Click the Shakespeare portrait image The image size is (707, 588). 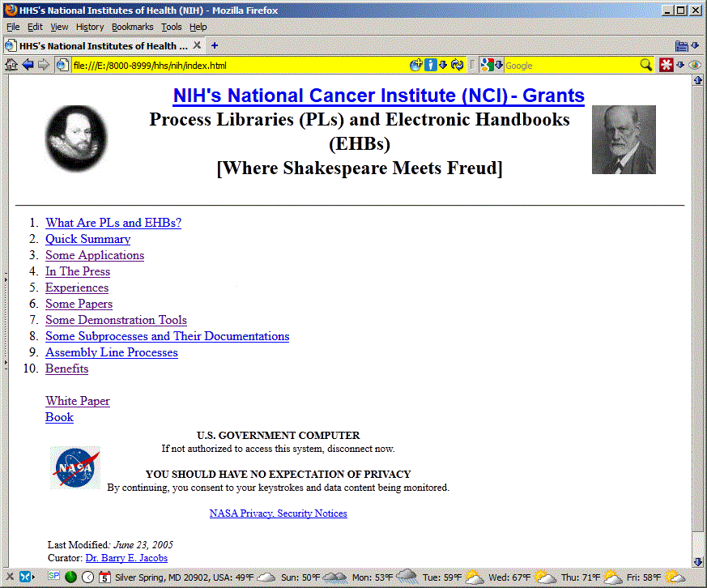pos(76,138)
